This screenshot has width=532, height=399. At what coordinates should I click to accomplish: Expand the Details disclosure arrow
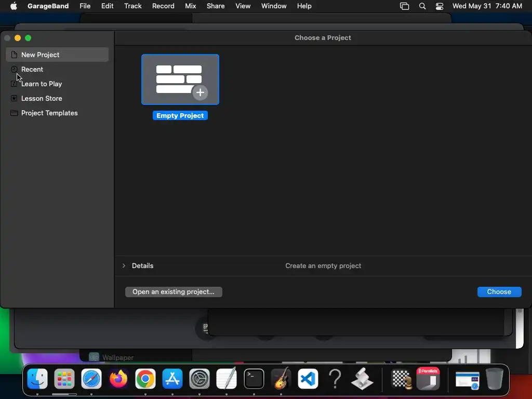click(124, 265)
